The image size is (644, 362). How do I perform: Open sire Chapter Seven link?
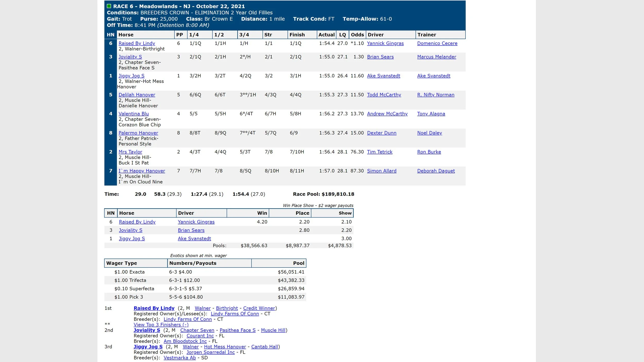[x=197, y=330]
